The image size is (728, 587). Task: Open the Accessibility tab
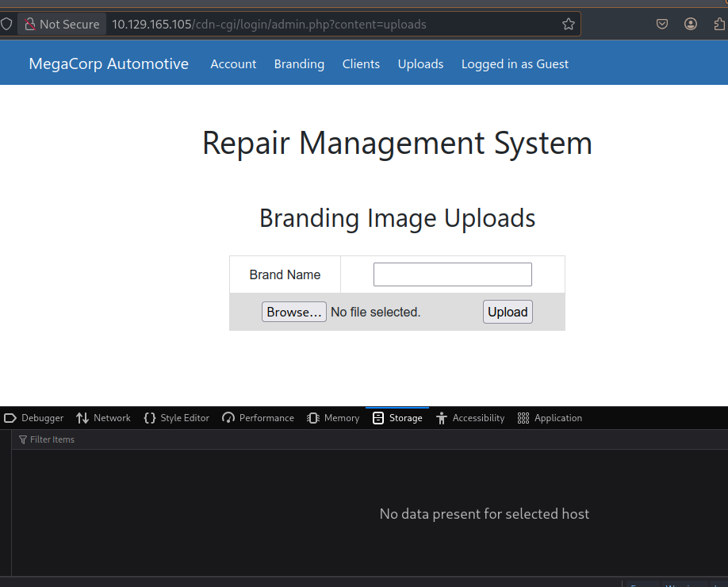(470, 418)
